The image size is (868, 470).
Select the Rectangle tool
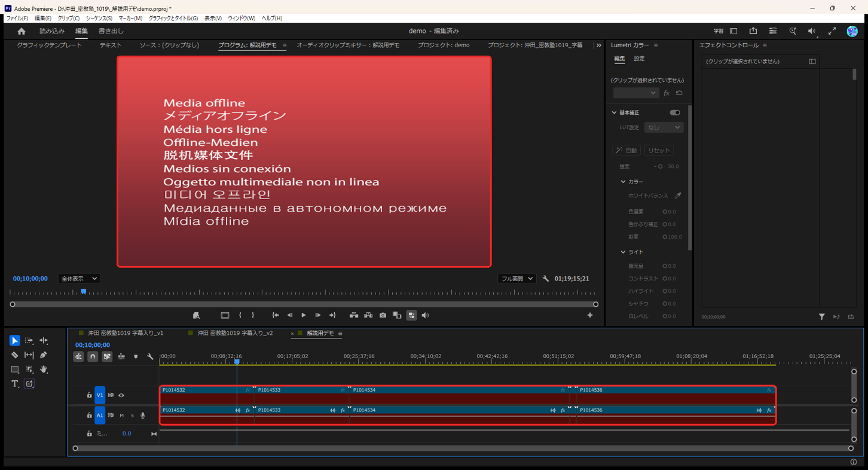pyautogui.click(x=14, y=370)
